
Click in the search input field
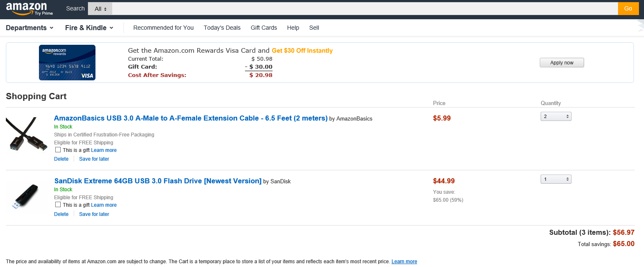click(364, 8)
